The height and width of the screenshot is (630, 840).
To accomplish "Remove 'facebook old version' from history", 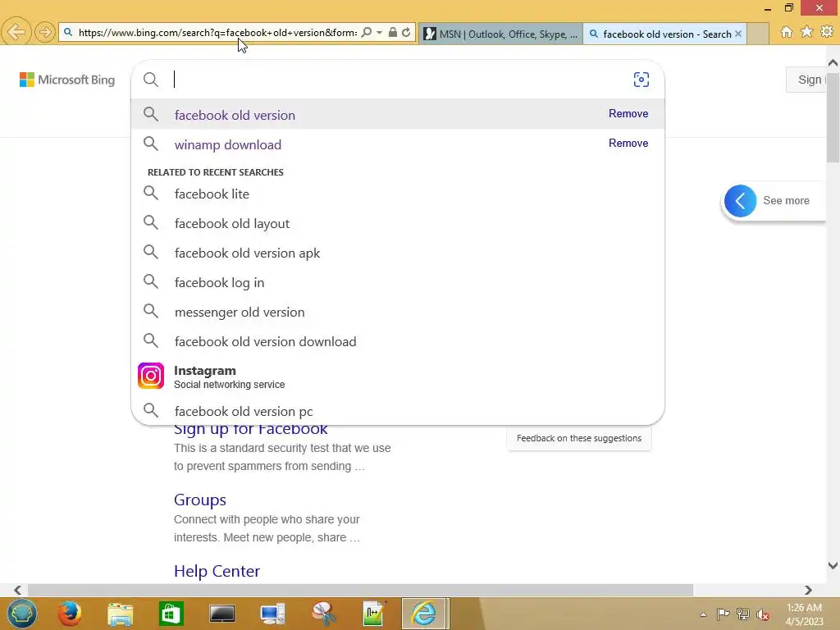I will click(628, 113).
